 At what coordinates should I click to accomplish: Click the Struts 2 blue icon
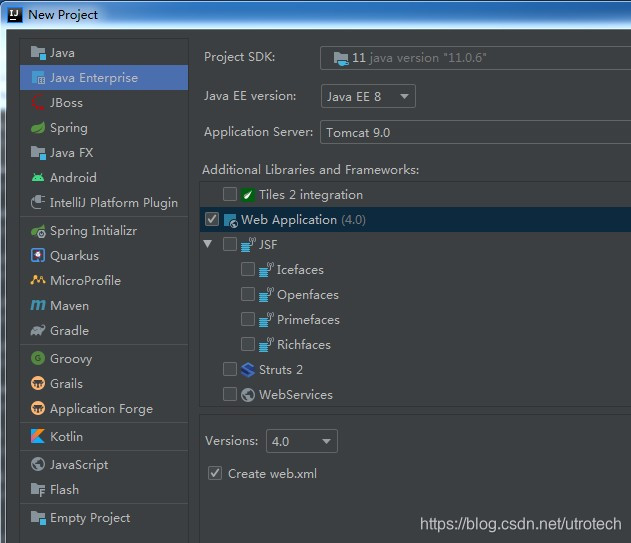247,370
